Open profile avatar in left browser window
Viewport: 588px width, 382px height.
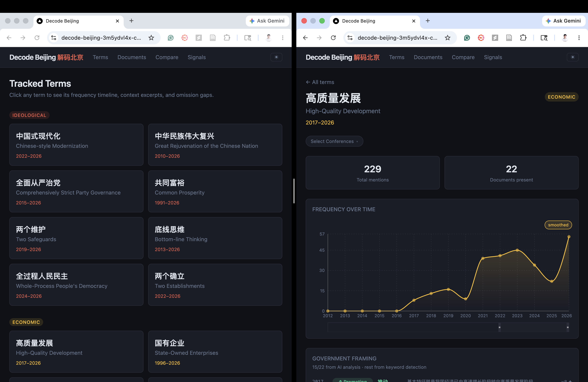click(x=269, y=38)
